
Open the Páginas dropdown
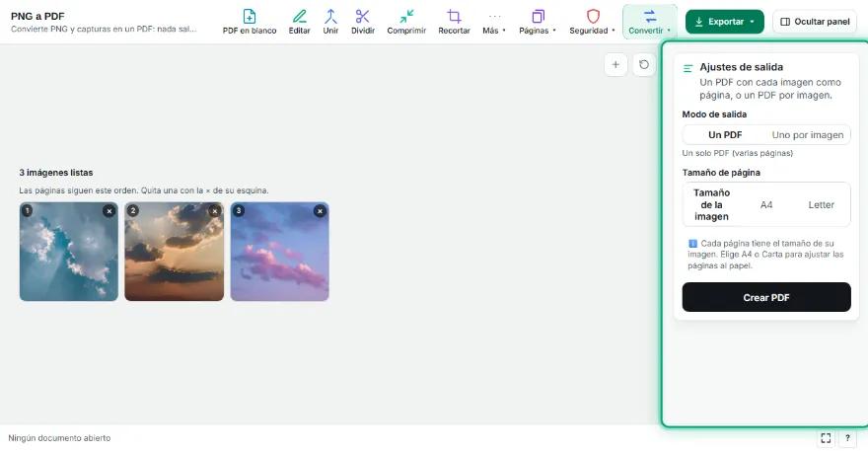[x=537, y=22]
